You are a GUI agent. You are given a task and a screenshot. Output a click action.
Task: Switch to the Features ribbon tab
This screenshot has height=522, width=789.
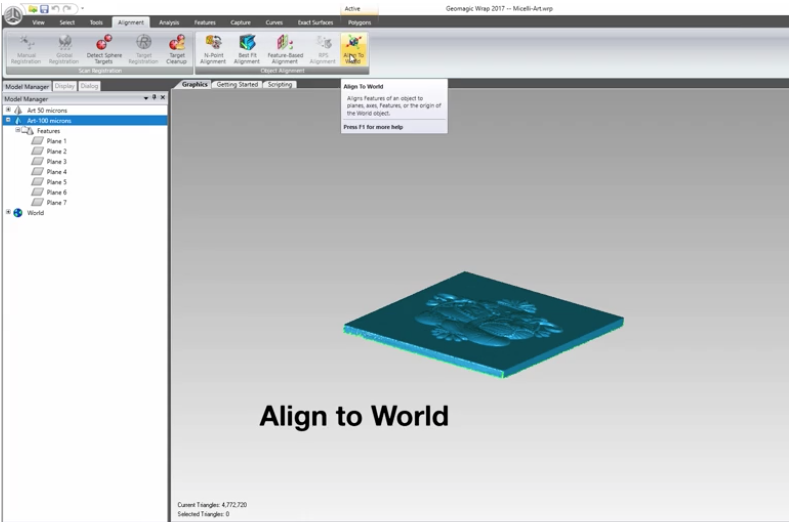pos(205,23)
